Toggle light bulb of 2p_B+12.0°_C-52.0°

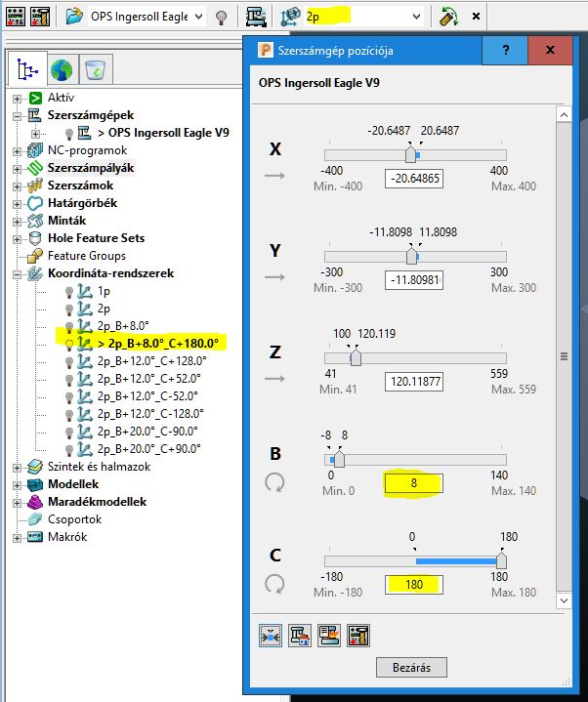click(69, 397)
